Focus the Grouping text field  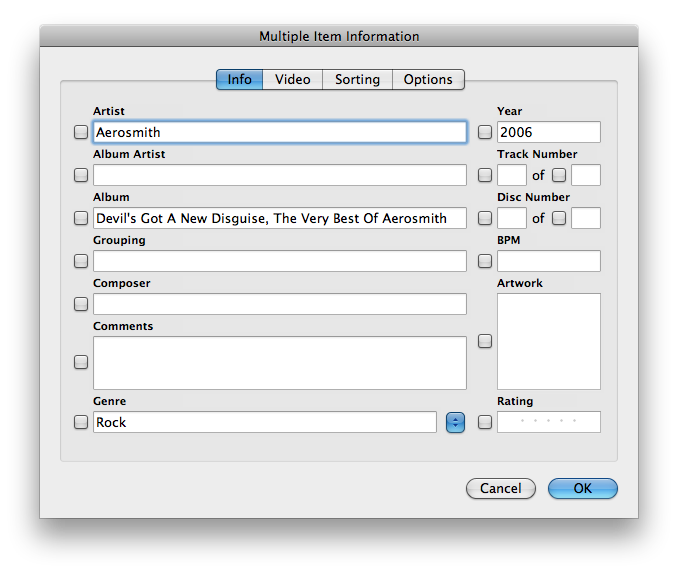click(280, 261)
